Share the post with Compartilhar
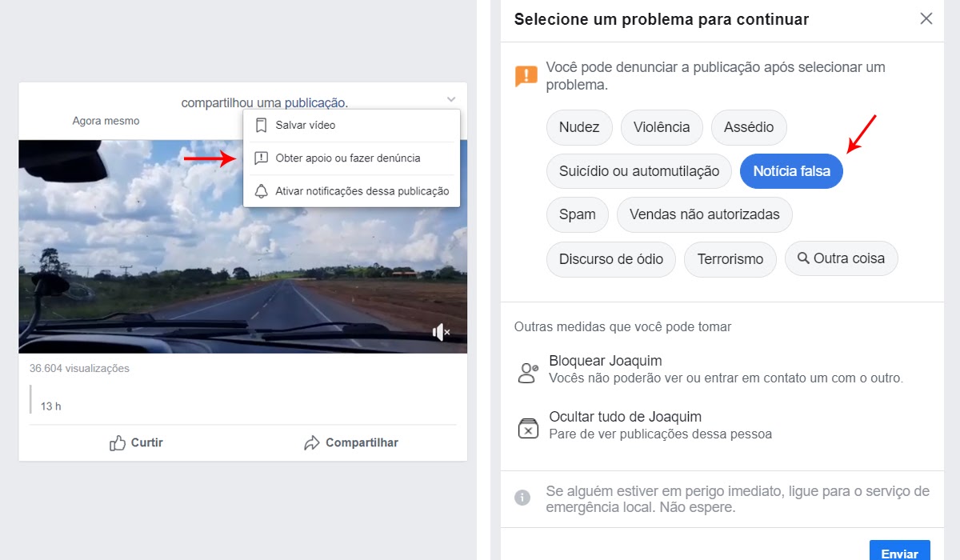960x560 pixels. (350, 442)
